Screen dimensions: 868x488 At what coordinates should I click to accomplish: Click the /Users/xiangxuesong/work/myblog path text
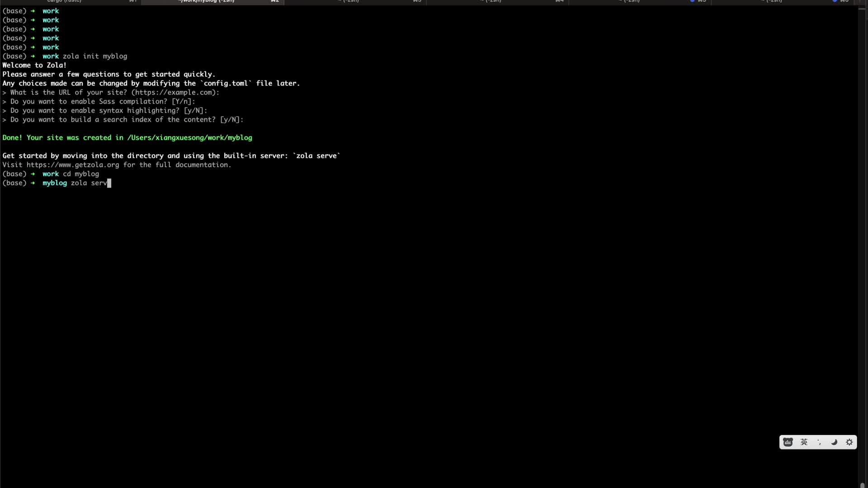coord(189,138)
